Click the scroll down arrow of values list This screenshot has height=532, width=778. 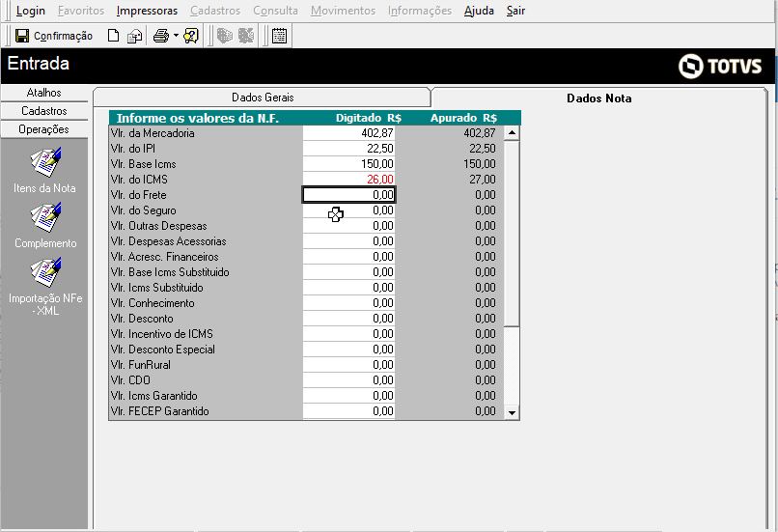[x=512, y=412]
